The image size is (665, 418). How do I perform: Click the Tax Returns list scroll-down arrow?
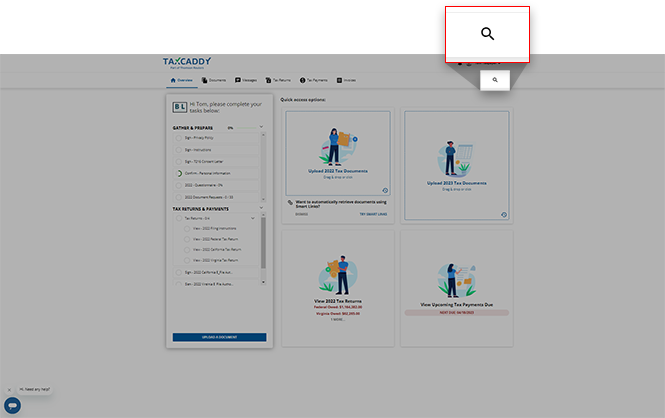click(x=263, y=282)
